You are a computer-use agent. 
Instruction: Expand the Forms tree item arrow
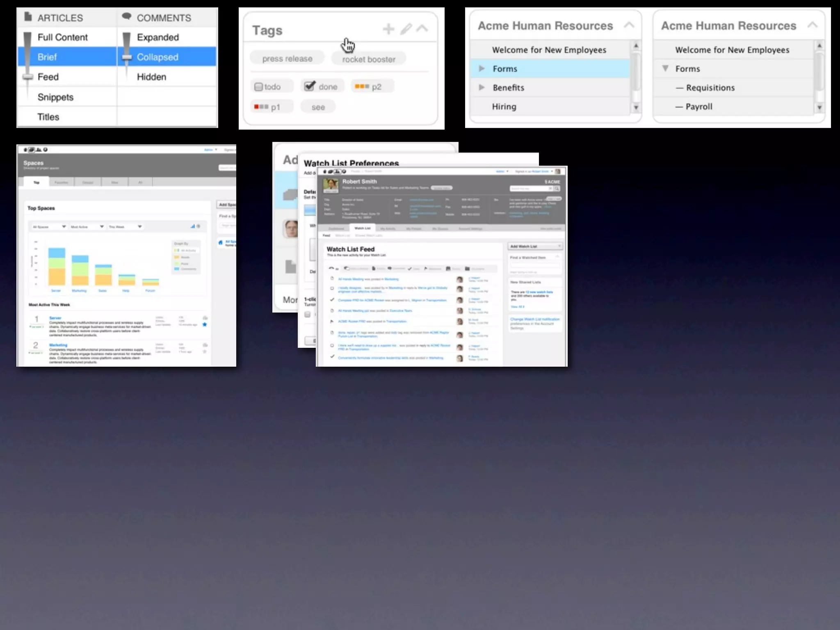pos(482,69)
